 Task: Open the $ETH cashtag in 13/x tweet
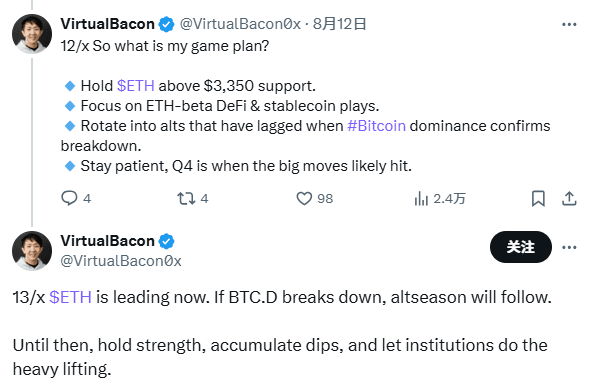70,297
